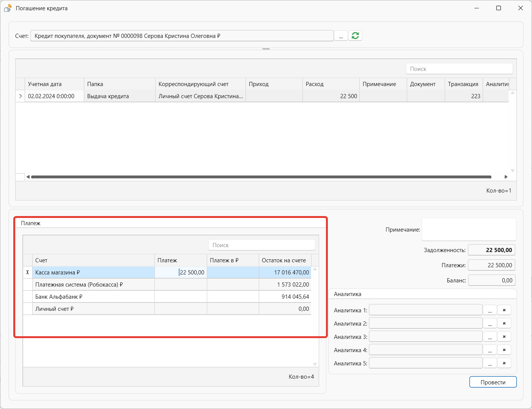
Task: Select Личный счет ₽ row in payment grid
Action: tap(167, 309)
